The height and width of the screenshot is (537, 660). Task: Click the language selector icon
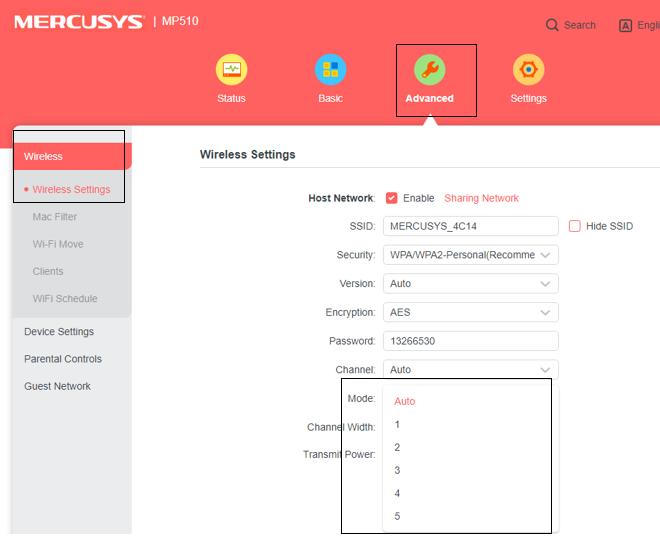[x=626, y=25]
